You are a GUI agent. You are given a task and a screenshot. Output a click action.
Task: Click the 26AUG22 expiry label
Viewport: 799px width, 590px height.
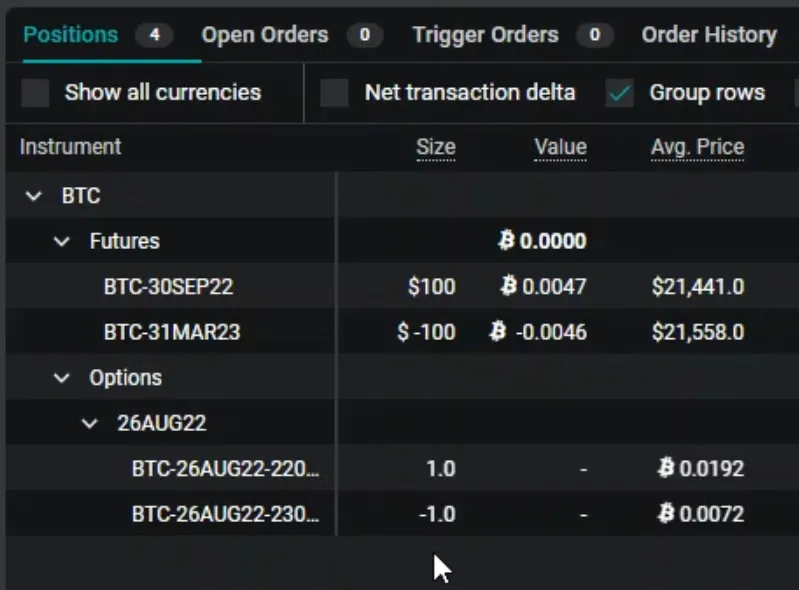(162, 423)
